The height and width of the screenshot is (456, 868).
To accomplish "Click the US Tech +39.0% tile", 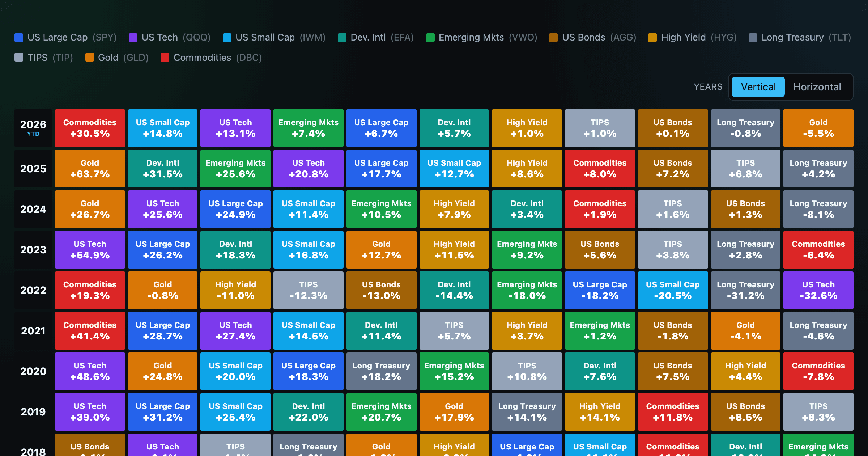I will [90, 412].
